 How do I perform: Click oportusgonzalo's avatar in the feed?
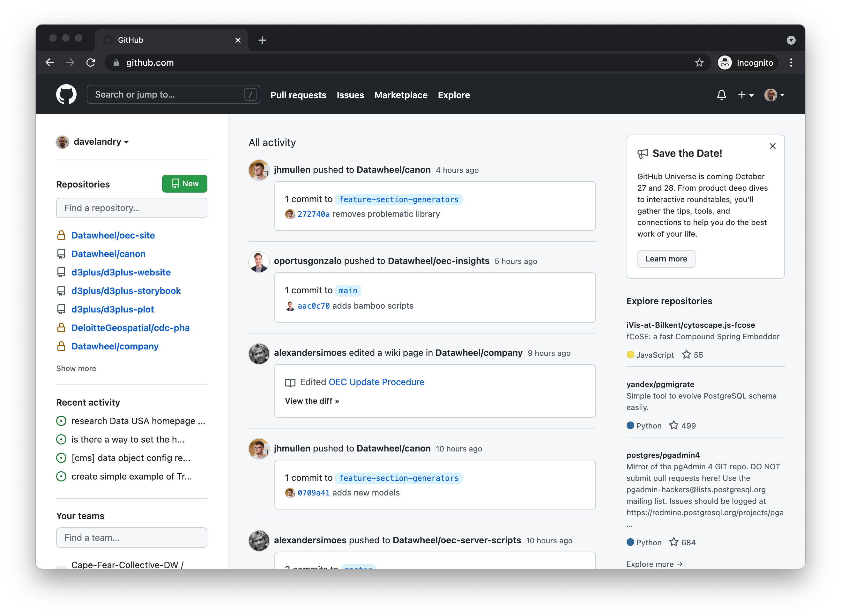tap(259, 262)
